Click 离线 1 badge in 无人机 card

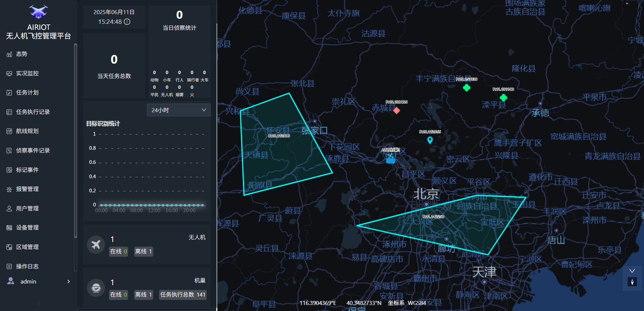[144, 252]
